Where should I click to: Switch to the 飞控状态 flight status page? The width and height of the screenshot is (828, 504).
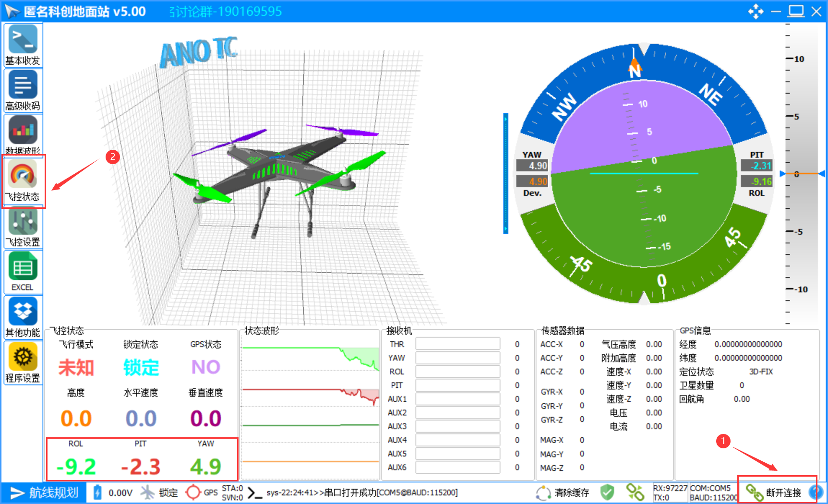click(23, 181)
